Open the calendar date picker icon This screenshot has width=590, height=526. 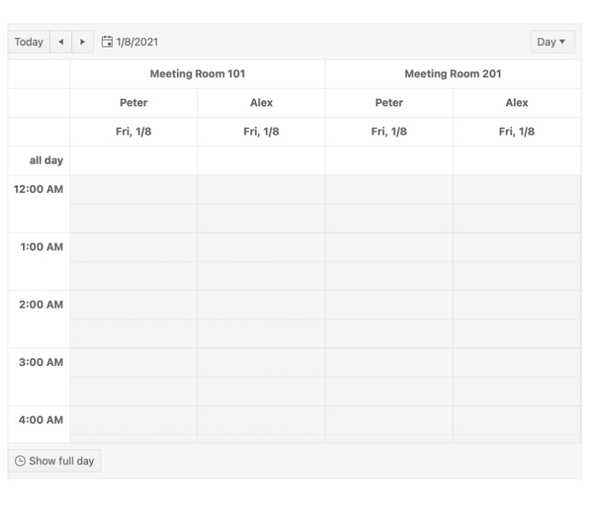tap(107, 42)
